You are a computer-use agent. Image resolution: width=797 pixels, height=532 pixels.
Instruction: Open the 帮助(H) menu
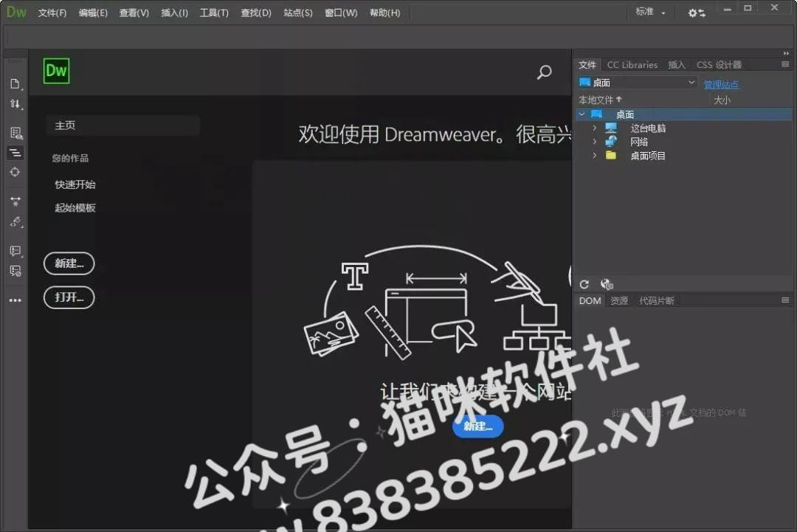point(384,13)
